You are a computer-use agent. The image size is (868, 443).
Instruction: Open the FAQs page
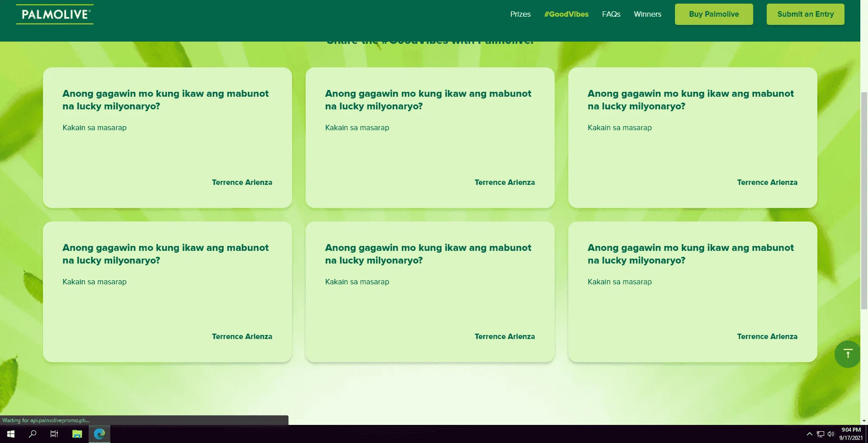coord(611,14)
